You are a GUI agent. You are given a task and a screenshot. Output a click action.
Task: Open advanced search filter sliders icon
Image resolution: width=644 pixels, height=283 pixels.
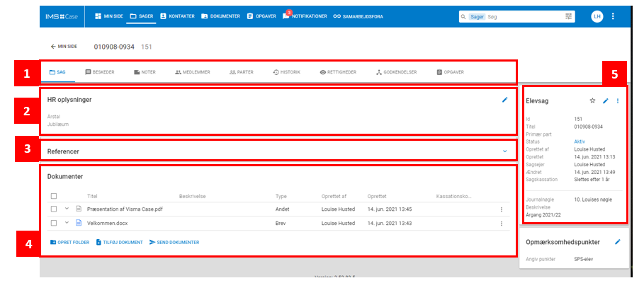568,16
